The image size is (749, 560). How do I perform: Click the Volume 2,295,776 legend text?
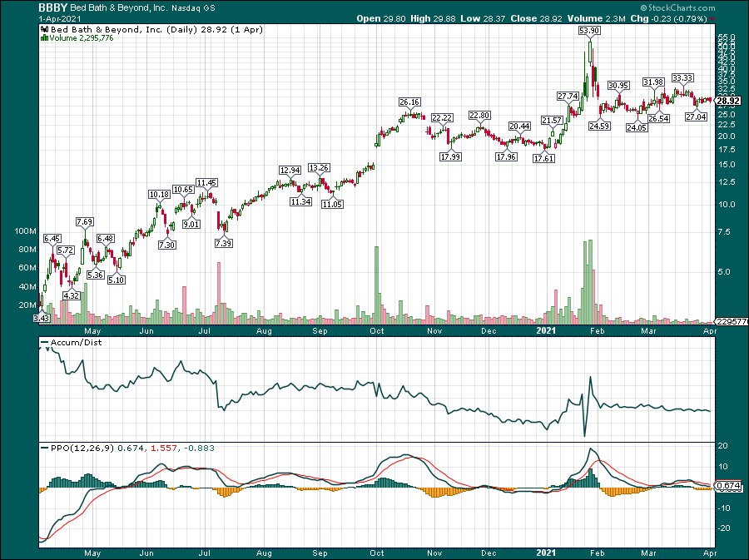82,38
